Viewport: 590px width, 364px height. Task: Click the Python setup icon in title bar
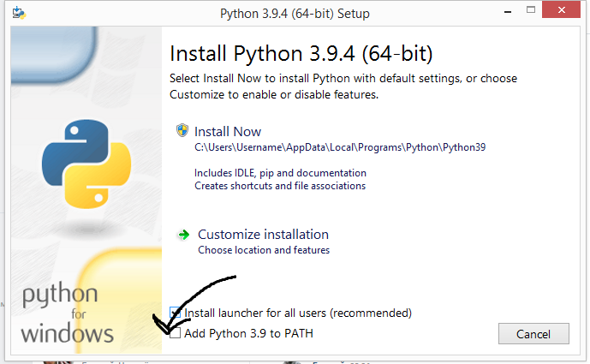click(19, 13)
